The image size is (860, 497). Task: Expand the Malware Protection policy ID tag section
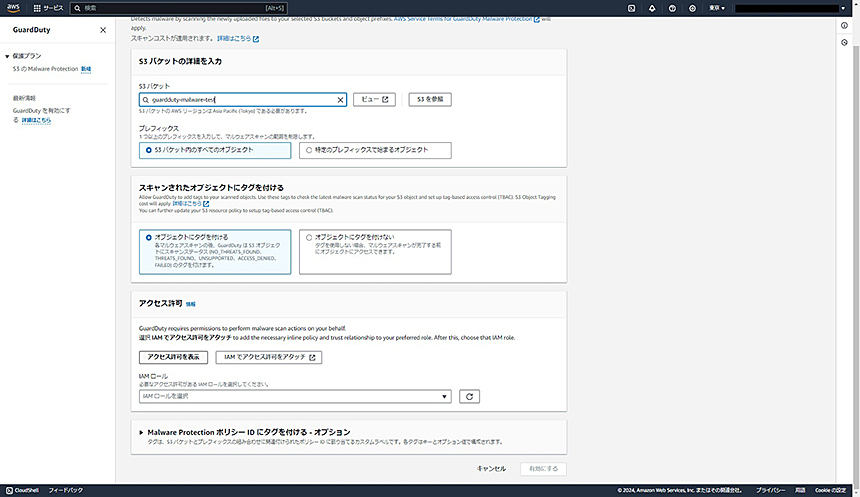point(141,431)
